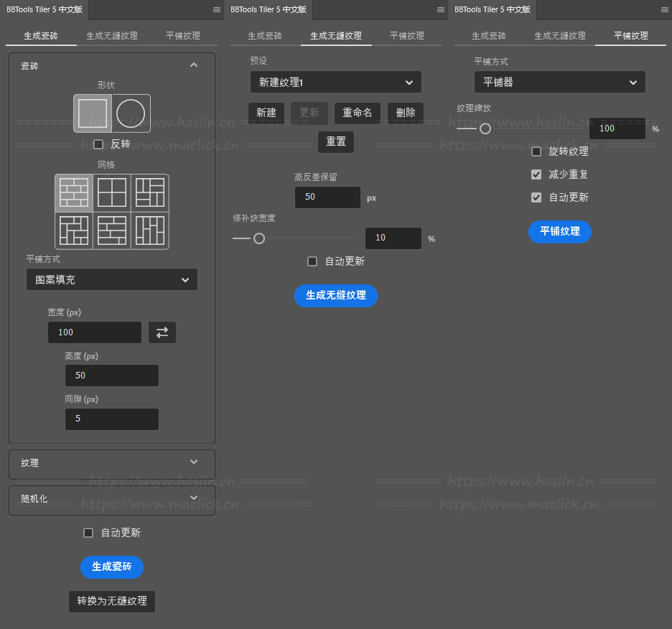Switch to 生成无缝纹理 tab in right panel
This screenshot has width=672, height=629.
click(x=560, y=36)
